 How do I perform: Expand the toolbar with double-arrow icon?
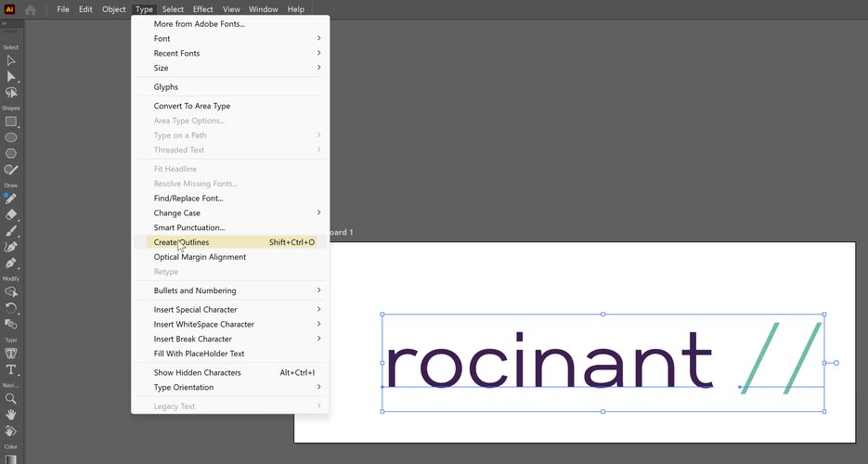pos(4,24)
